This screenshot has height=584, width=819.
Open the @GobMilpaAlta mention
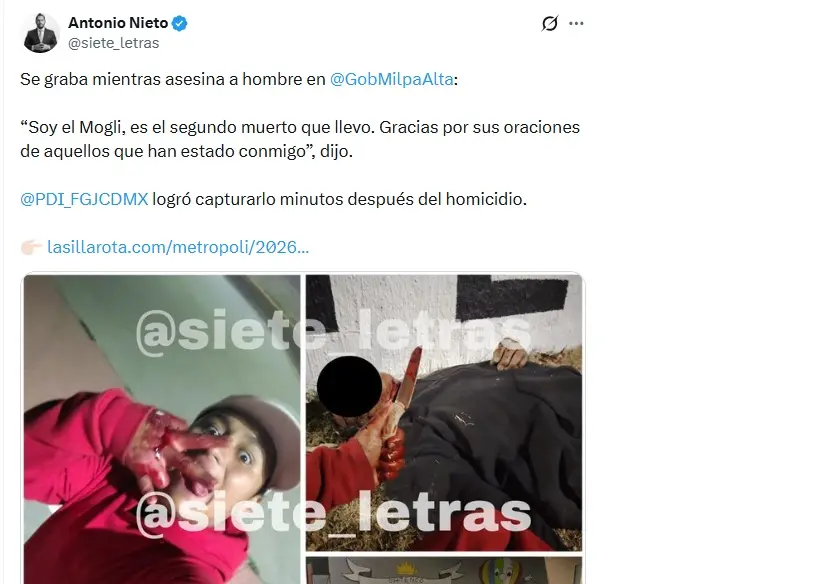(391, 79)
